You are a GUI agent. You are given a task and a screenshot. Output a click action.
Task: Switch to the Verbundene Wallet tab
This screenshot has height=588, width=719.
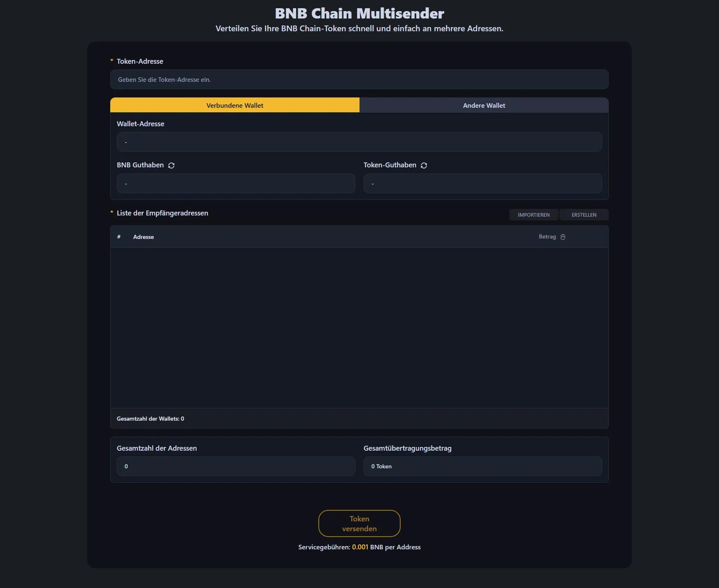(235, 105)
